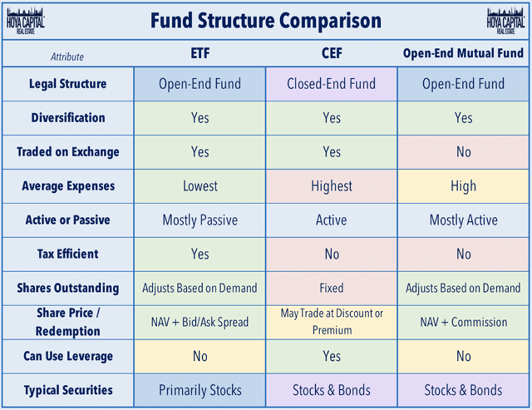The image size is (532, 410).
Task: Click the Fund Structure Comparison title
Action: tap(266, 21)
